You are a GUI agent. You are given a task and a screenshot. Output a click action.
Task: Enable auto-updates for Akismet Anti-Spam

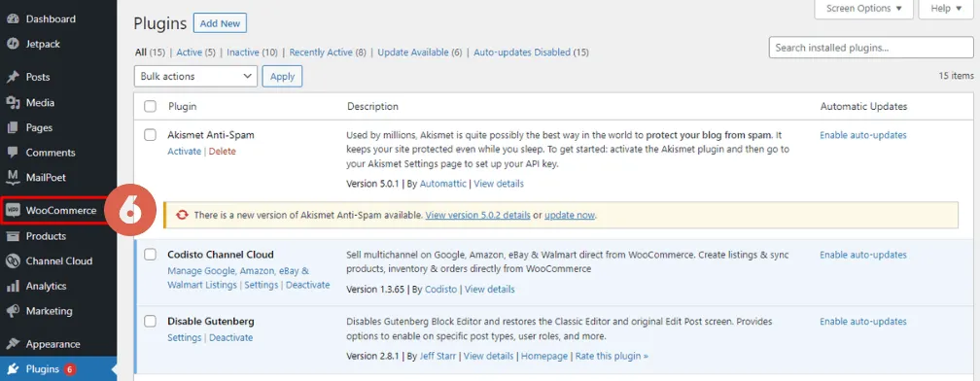point(863,135)
